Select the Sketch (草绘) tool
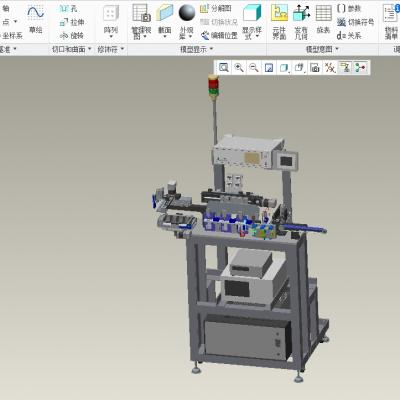 click(36, 19)
